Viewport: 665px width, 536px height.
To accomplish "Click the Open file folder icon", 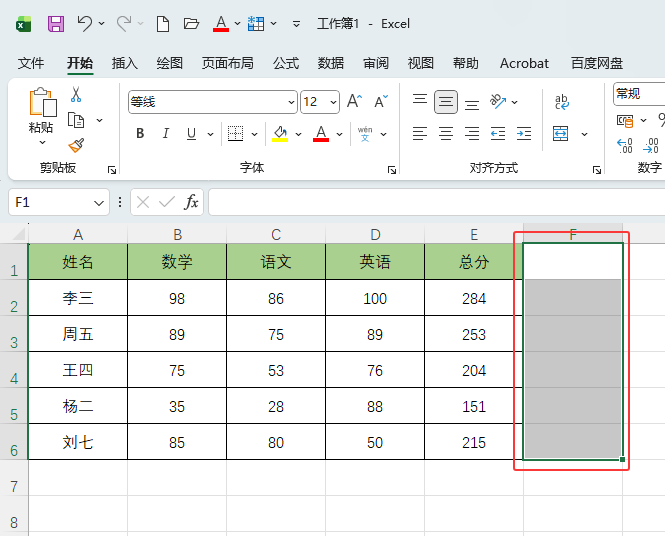I will [x=191, y=23].
